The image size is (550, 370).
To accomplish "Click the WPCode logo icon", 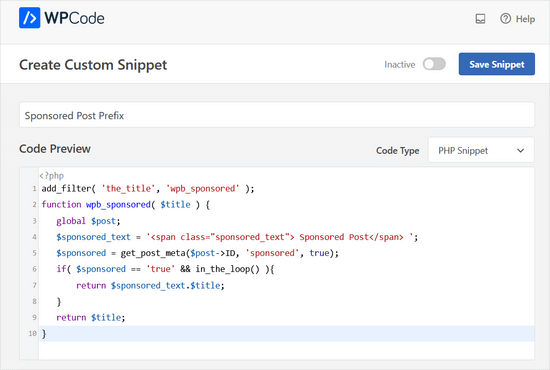I will [x=29, y=18].
